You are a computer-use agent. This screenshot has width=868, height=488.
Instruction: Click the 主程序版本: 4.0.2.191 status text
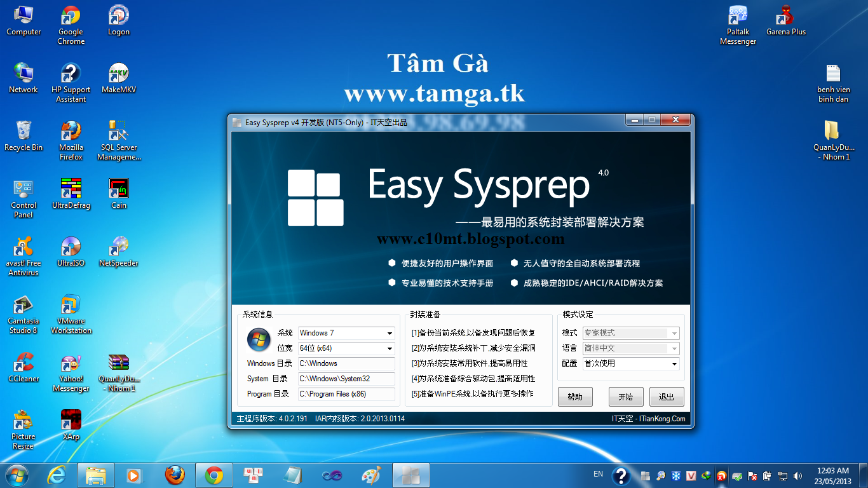pos(272,419)
